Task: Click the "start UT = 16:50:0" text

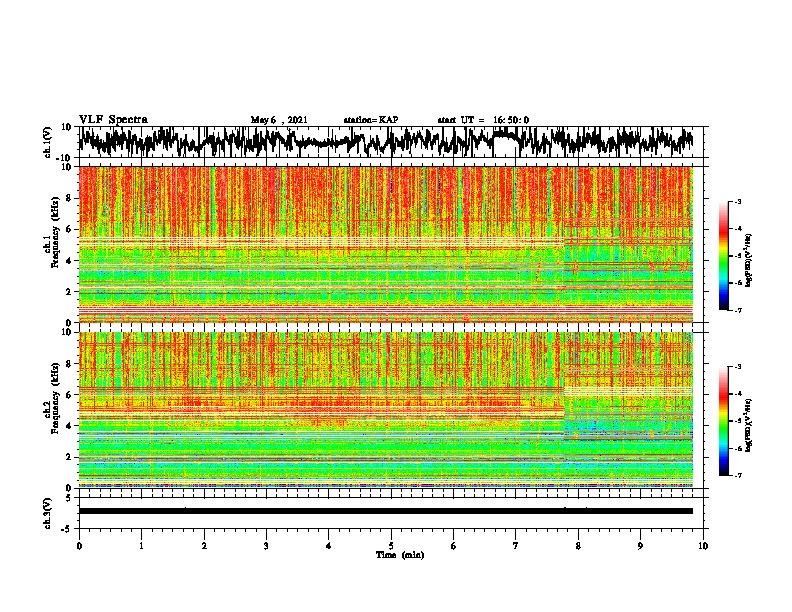Action: click(x=483, y=120)
